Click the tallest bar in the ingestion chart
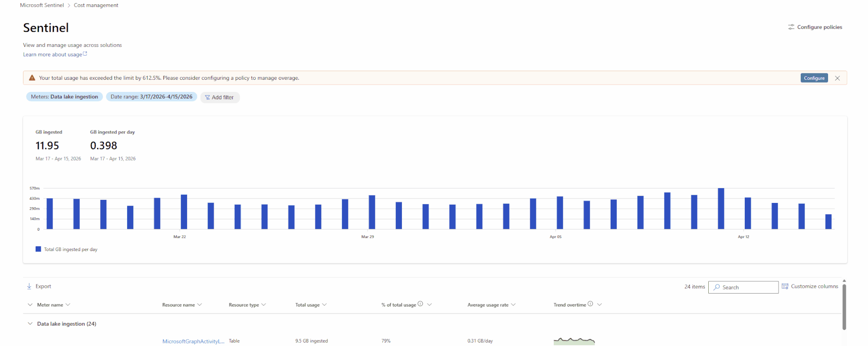868x346 pixels. coord(721,209)
